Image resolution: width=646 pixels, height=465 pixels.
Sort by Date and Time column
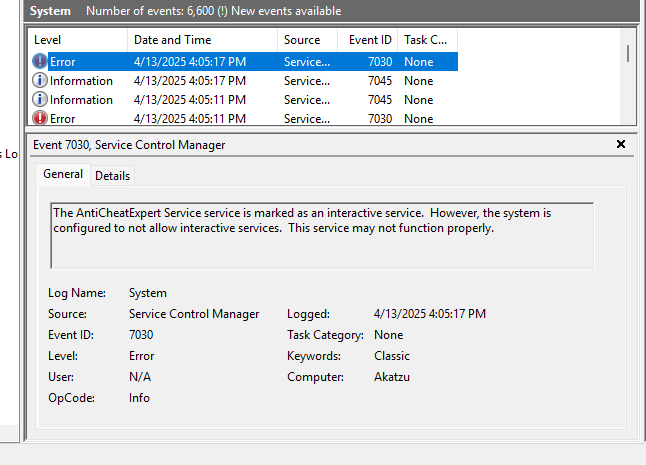pyautogui.click(x=200, y=40)
